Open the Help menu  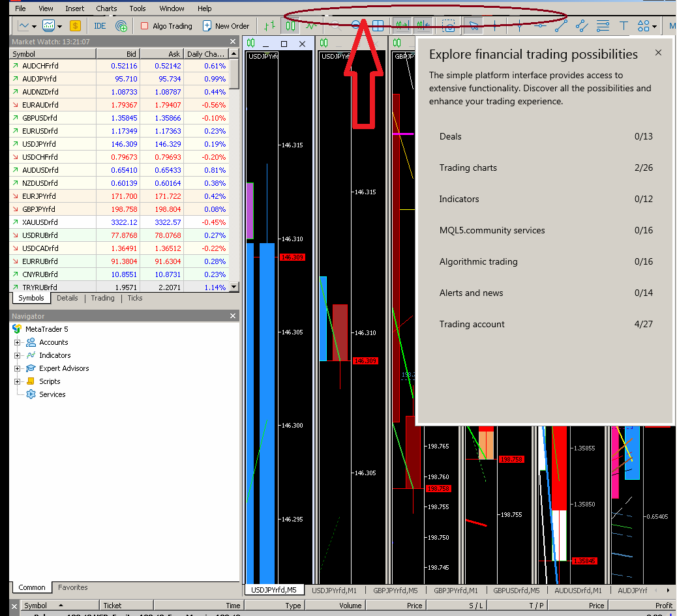click(204, 8)
